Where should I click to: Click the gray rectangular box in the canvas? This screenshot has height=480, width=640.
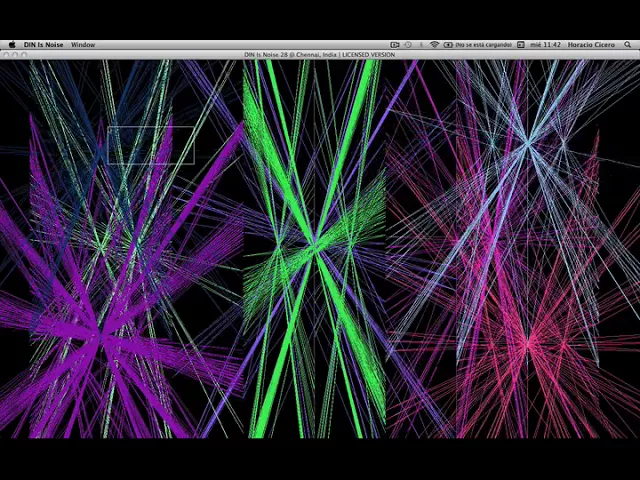point(151,145)
